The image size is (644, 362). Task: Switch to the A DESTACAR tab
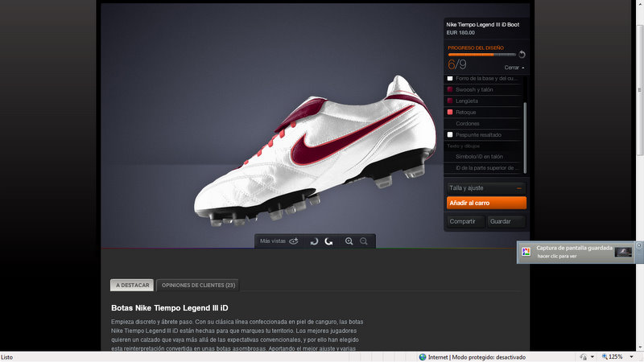tap(132, 285)
